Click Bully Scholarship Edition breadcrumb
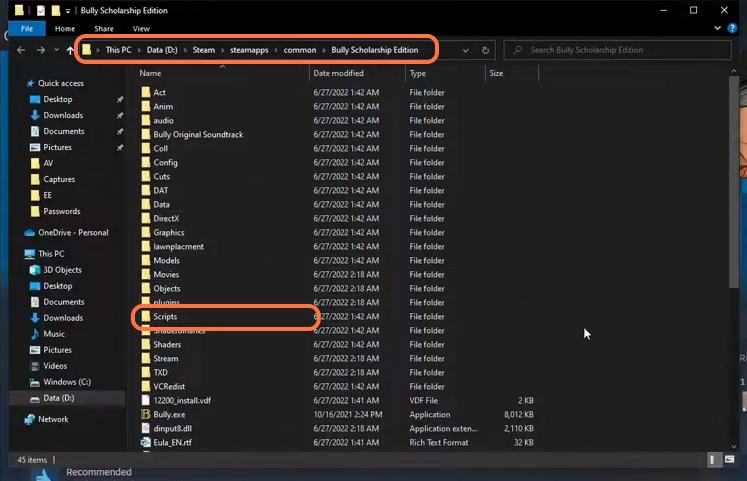 374,50
